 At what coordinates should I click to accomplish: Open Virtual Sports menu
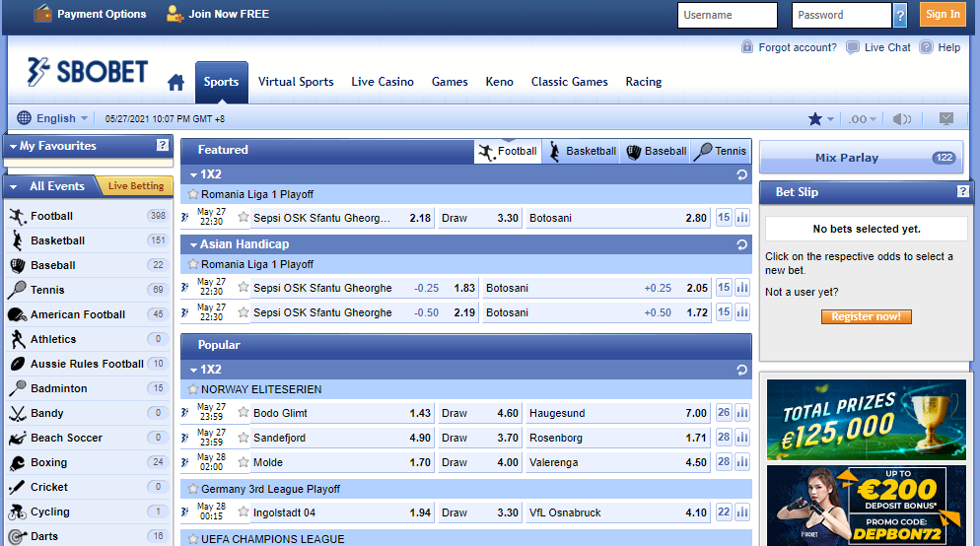[x=296, y=82]
